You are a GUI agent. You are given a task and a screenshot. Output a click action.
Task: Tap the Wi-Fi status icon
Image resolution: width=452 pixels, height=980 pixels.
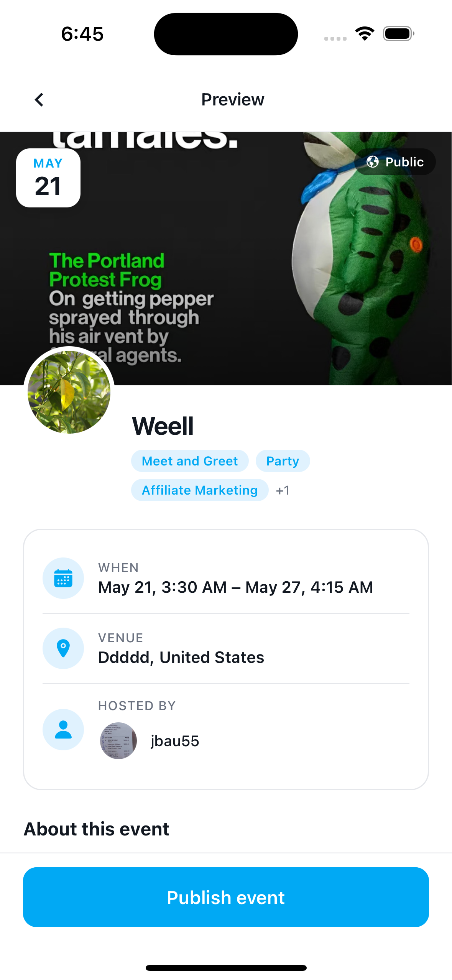(365, 34)
